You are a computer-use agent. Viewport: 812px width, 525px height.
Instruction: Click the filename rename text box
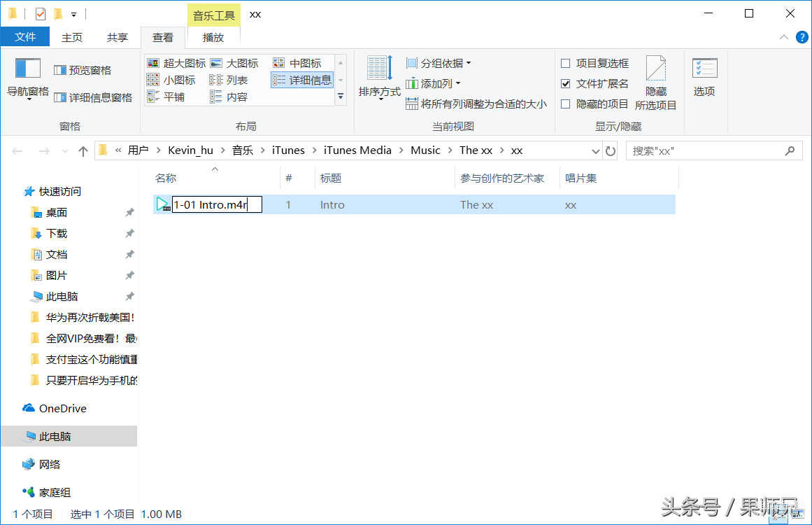tap(217, 204)
